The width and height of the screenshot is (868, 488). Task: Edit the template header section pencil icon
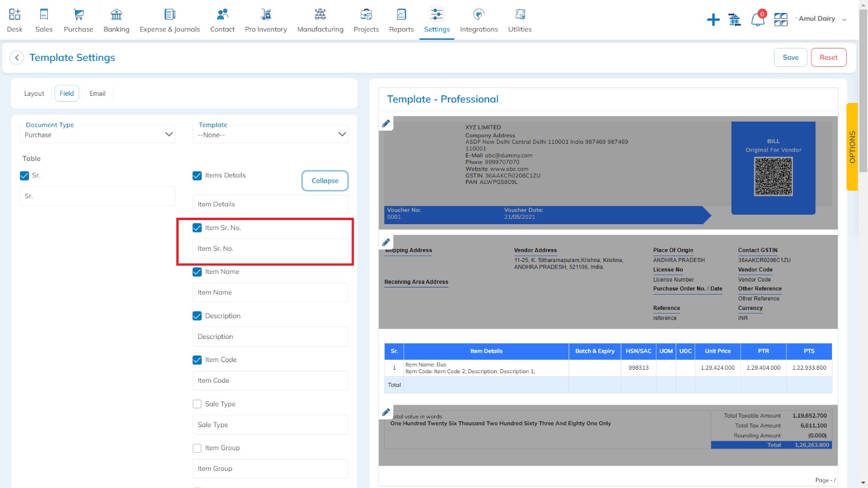(386, 124)
